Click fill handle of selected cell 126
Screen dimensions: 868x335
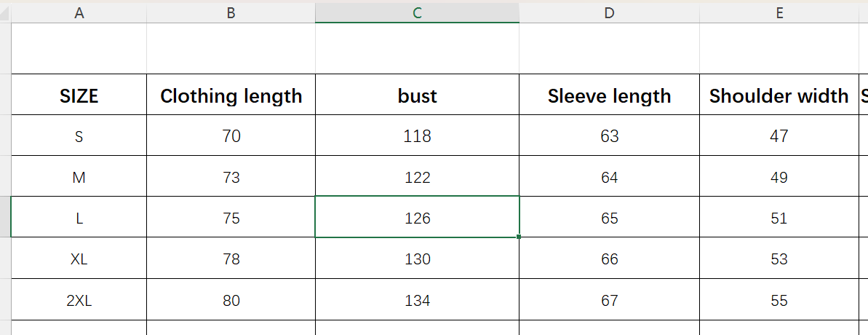[x=519, y=237]
